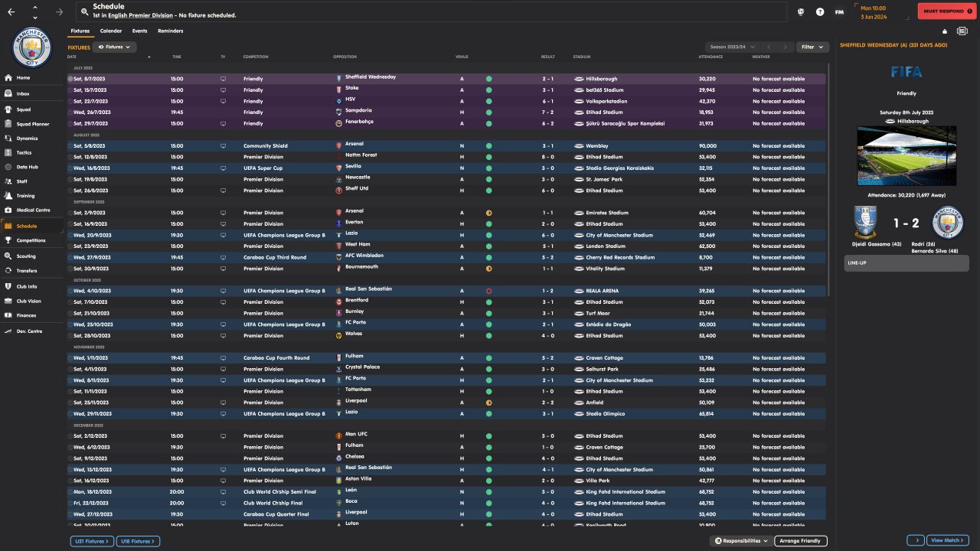Click the arrow button beside View Match
This screenshot has width=980, height=551.
[x=916, y=541]
